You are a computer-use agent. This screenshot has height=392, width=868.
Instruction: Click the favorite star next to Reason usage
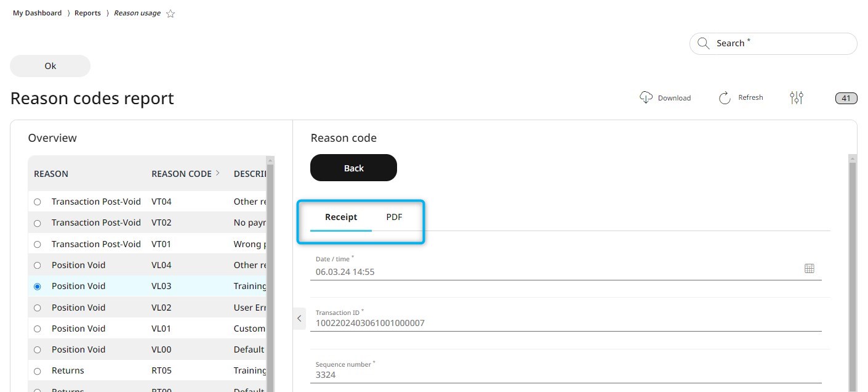point(171,14)
